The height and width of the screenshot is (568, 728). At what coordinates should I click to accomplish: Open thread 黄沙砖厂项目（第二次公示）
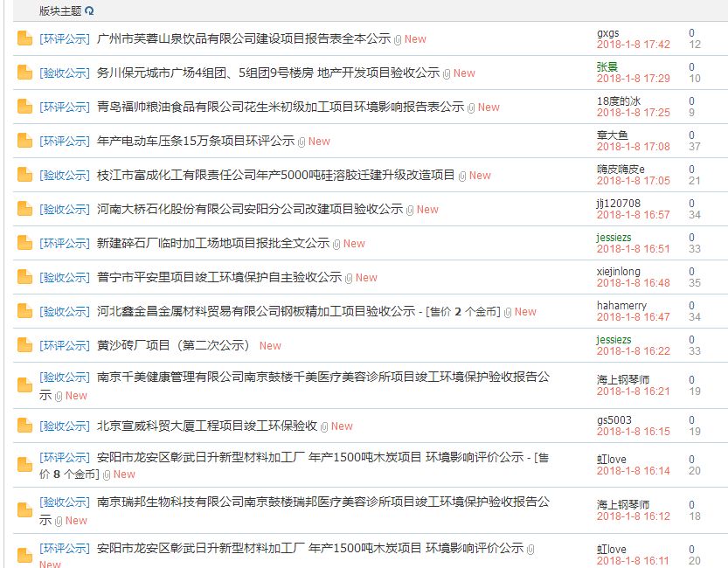(173, 345)
